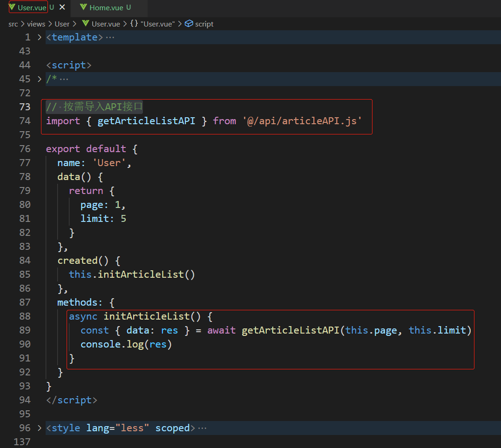Click 'console.log(res)' on line 90
The height and width of the screenshot is (448, 501).
126,345
